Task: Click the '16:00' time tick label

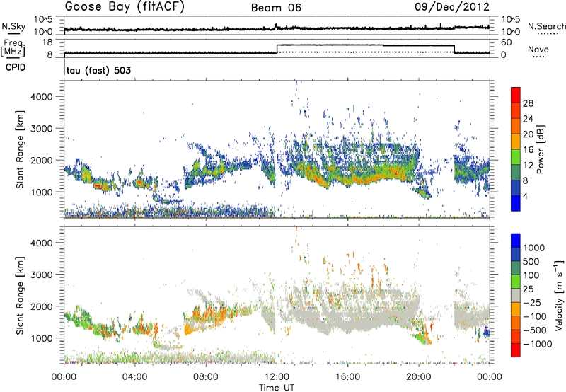Action: tap(347, 377)
